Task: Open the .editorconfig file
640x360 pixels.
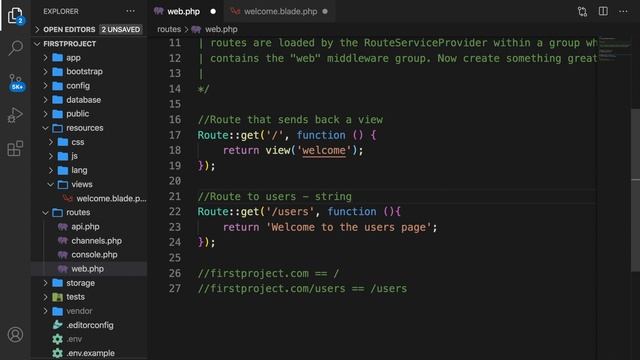Action: (x=89, y=325)
